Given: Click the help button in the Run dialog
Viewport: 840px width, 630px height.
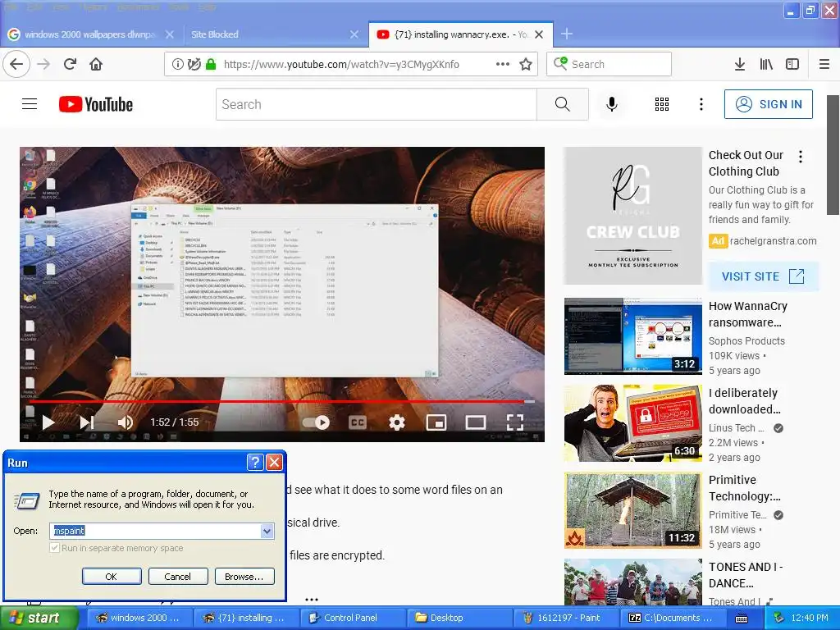Looking at the screenshot, I should coord(255,462).
